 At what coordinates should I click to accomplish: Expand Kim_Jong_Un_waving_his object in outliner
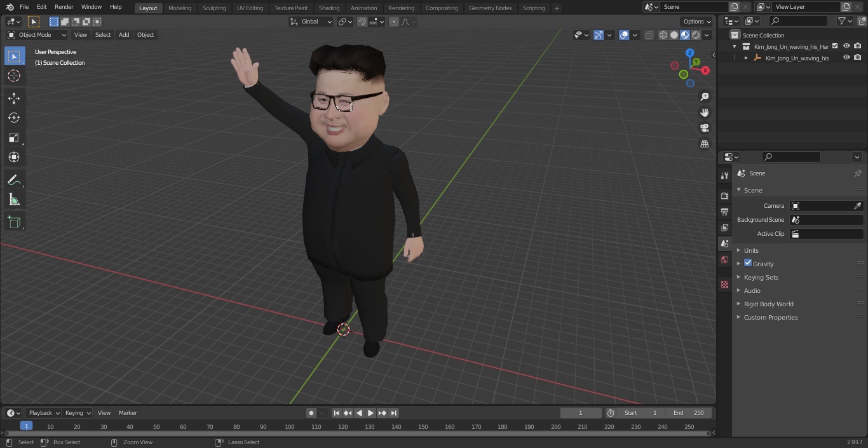tap(746, 58)
